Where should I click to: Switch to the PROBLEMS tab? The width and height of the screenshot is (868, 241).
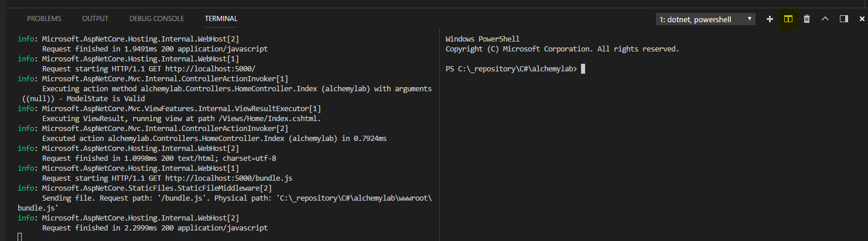tap(44, 19)
